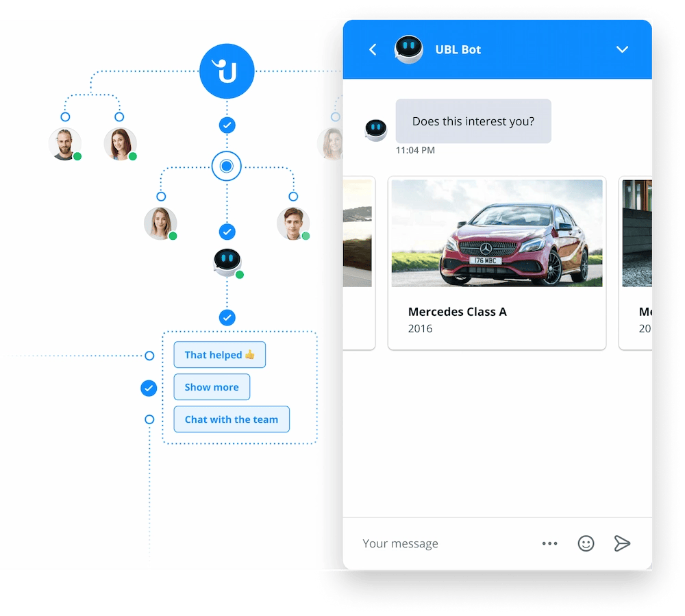Send the message with paper plane icon
This screenshot has height=616, width=685.
pos(622,543)
